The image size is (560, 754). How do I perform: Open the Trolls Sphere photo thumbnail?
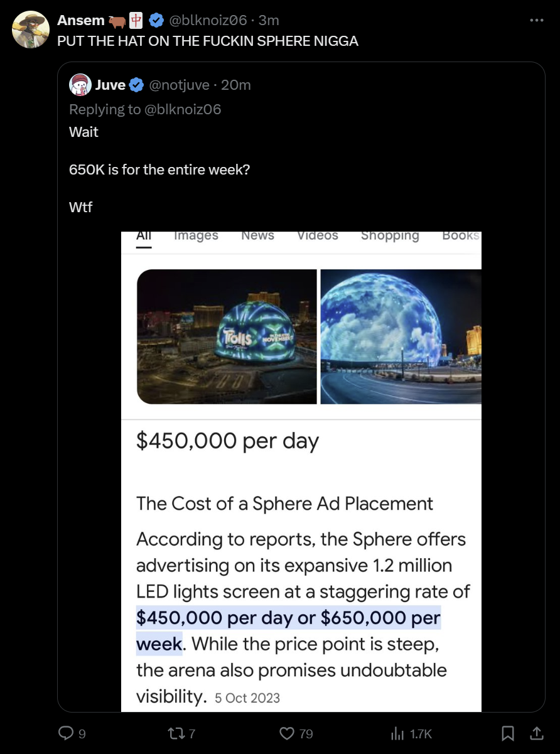click(227, 337)
